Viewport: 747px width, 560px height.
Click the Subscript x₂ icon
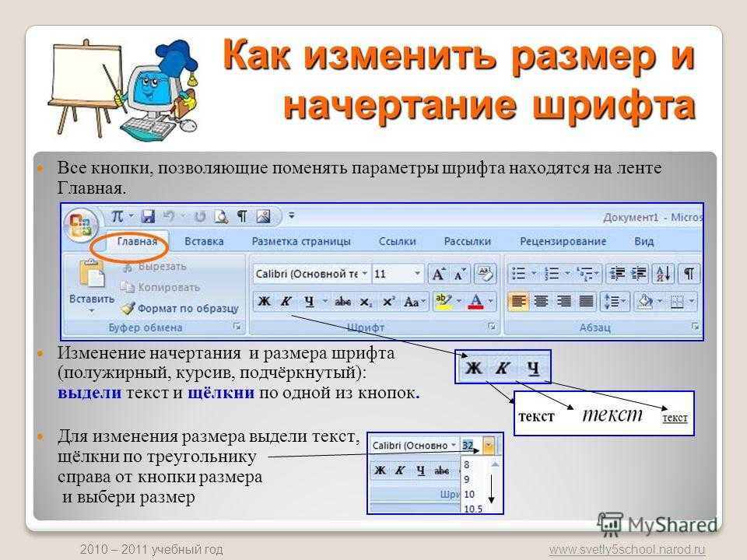pyautogui.click(x=366, y=302)
